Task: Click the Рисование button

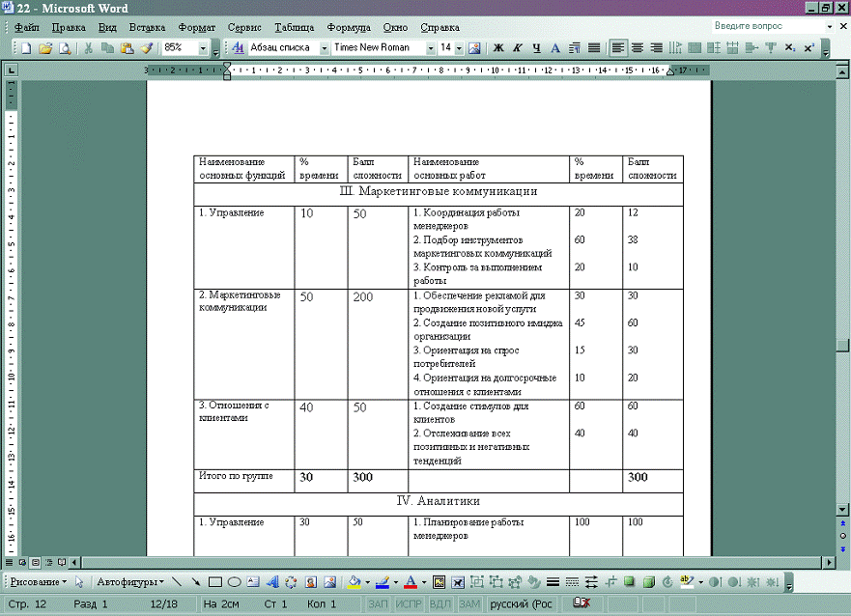Action: tap(37, 582)
